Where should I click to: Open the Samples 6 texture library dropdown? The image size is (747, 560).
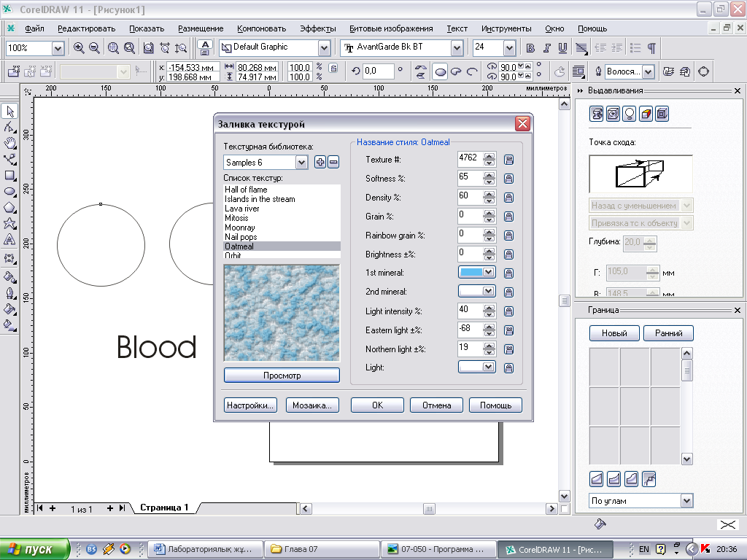301,163
